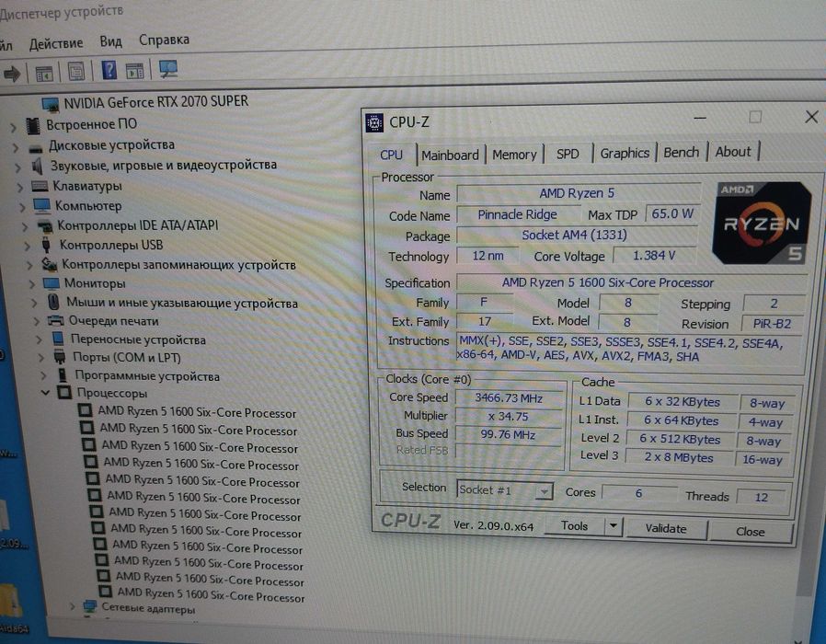This screenshot has width=826, height=644.
Task: Click the Дисковые устройства drive icon
Action: pyautogui.click(x=36, y=147)
